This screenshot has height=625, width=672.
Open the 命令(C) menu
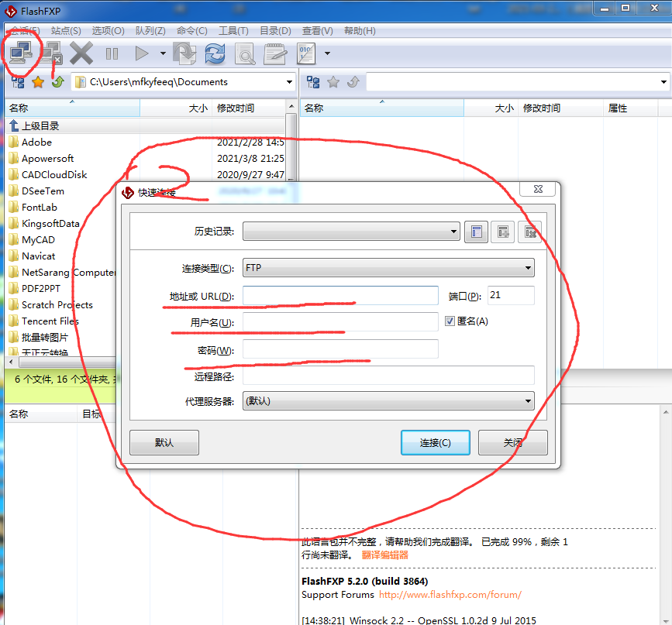[x=192, y=31]
